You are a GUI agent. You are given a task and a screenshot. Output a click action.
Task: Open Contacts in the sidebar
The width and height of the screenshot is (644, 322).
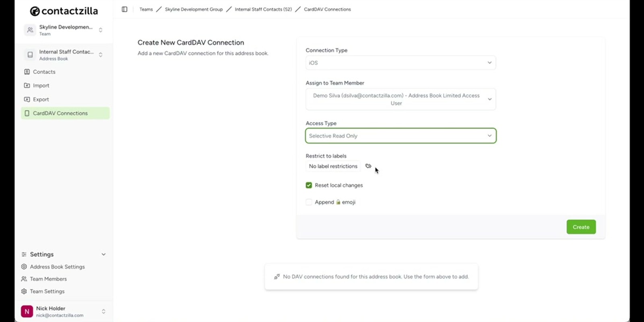tap(65, 72)
